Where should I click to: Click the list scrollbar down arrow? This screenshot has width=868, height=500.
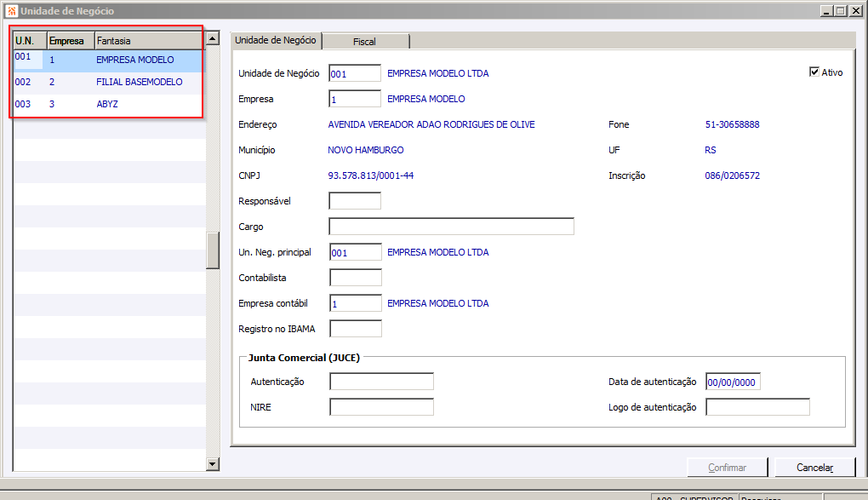[213, 464]
